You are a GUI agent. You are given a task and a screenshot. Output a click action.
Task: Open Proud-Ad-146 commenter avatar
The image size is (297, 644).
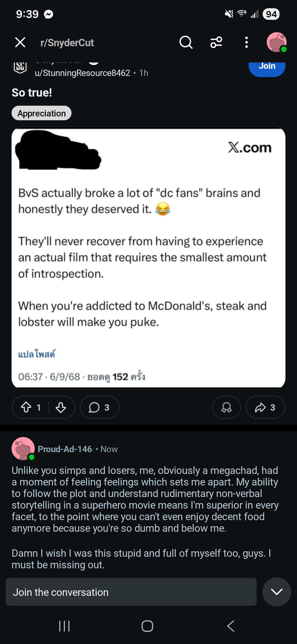(x=23, y=449)
